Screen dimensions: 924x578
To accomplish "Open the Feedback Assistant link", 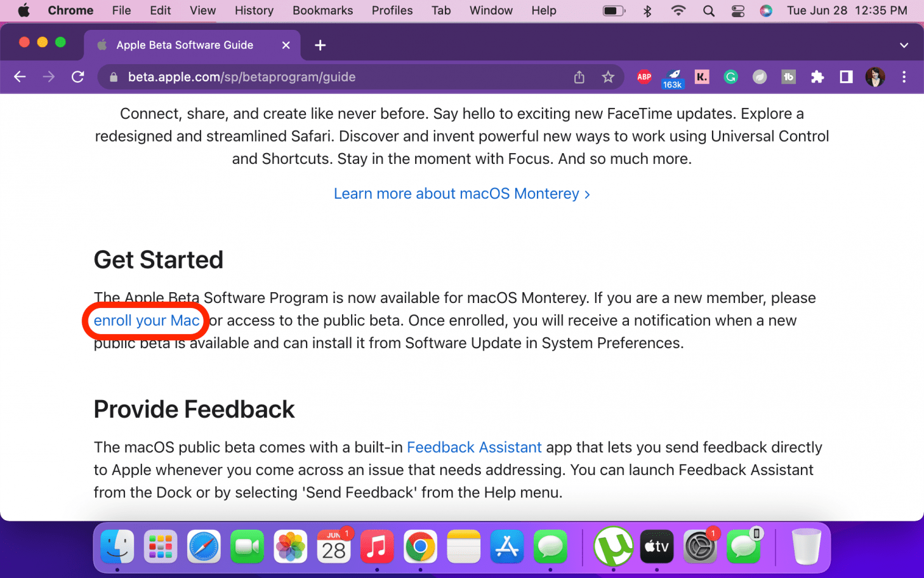I will 474,447.
